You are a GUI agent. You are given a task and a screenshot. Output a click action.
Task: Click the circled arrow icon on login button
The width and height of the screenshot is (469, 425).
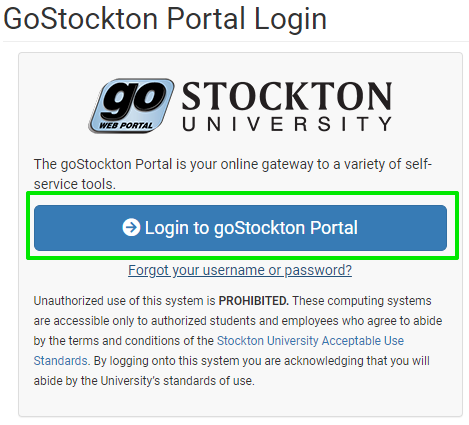point(131,228)
